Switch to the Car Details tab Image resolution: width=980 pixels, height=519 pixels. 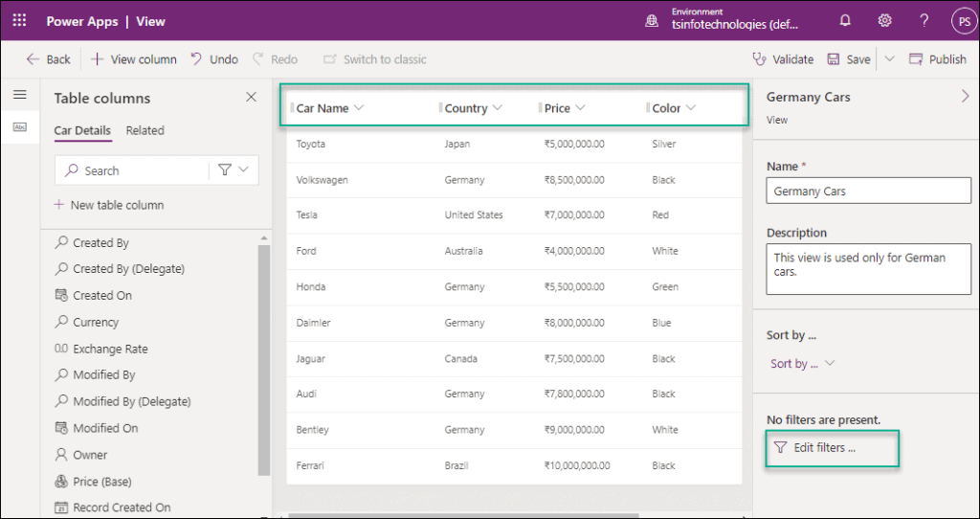point(82,130)
